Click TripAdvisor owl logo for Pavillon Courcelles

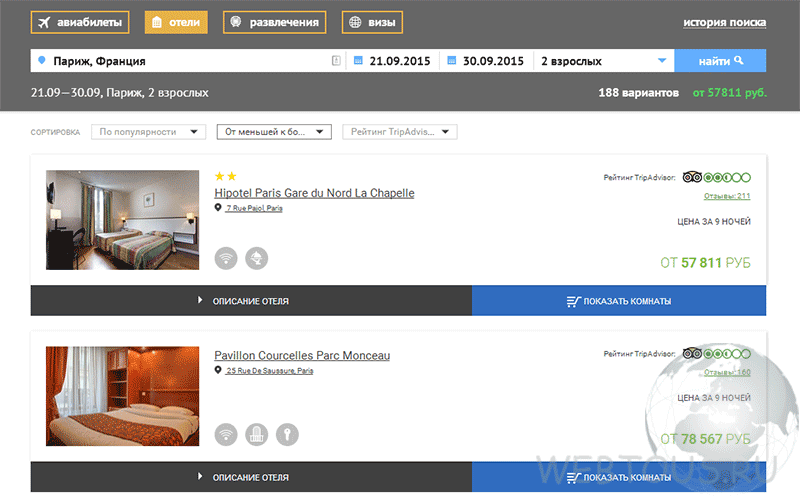pyautogui.click(x=692, y=354)
